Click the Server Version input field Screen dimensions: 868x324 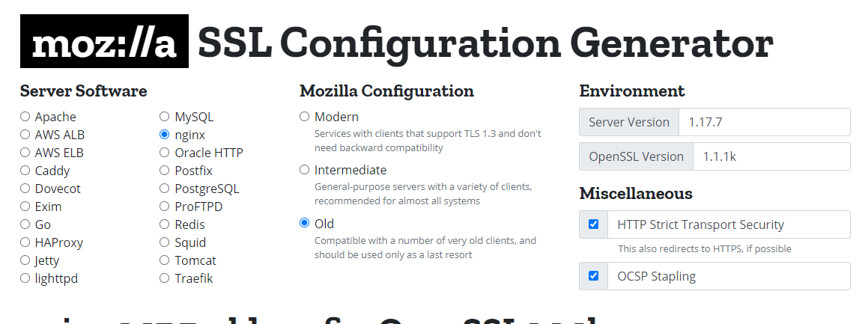[764, 122]
